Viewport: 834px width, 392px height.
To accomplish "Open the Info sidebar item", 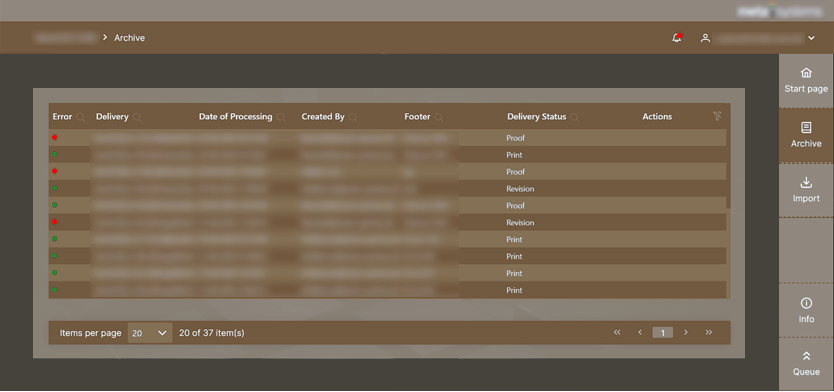I will tap(806, 311).
